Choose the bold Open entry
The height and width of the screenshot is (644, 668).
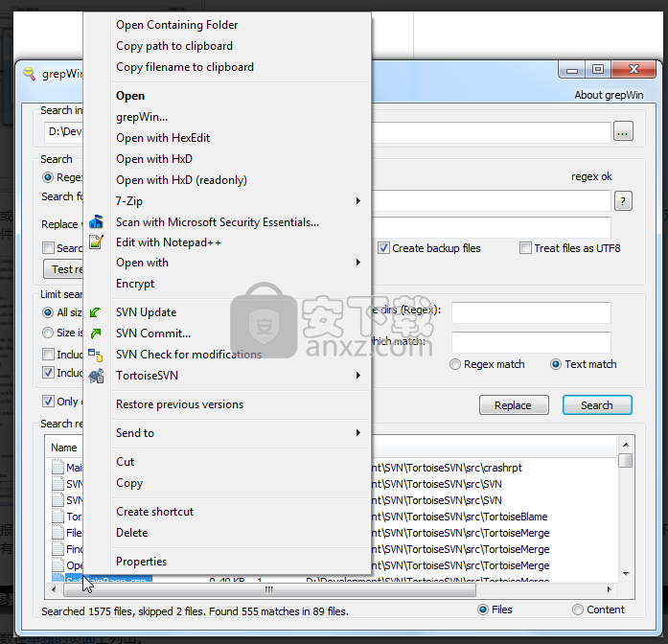(x=130, y=96)
